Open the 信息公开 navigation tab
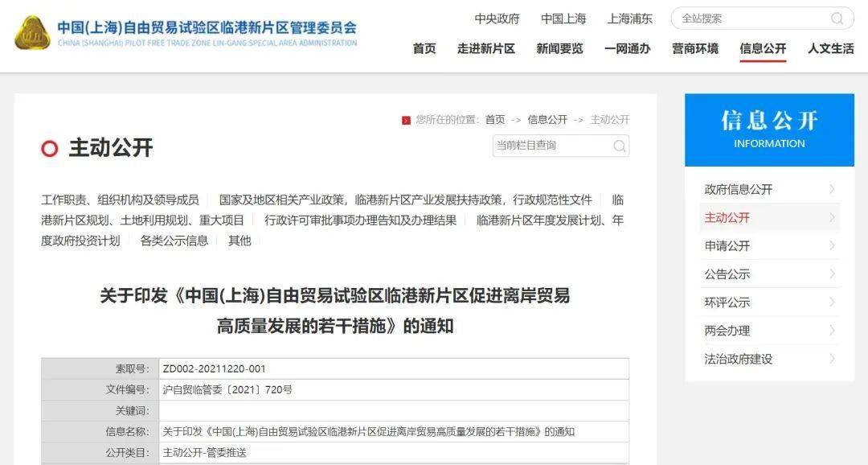The image size is (868, 465). [763, 49]
